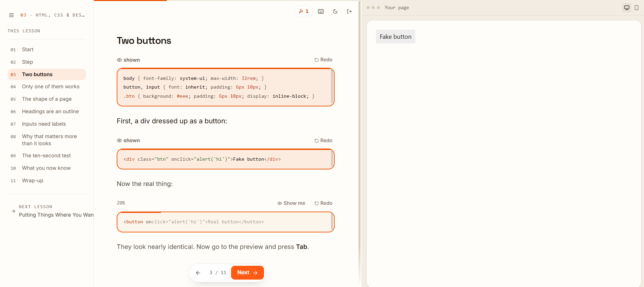644x287 pixels.
Task: Click Redo above the CSS code block
Action: [x=324, y=60]
